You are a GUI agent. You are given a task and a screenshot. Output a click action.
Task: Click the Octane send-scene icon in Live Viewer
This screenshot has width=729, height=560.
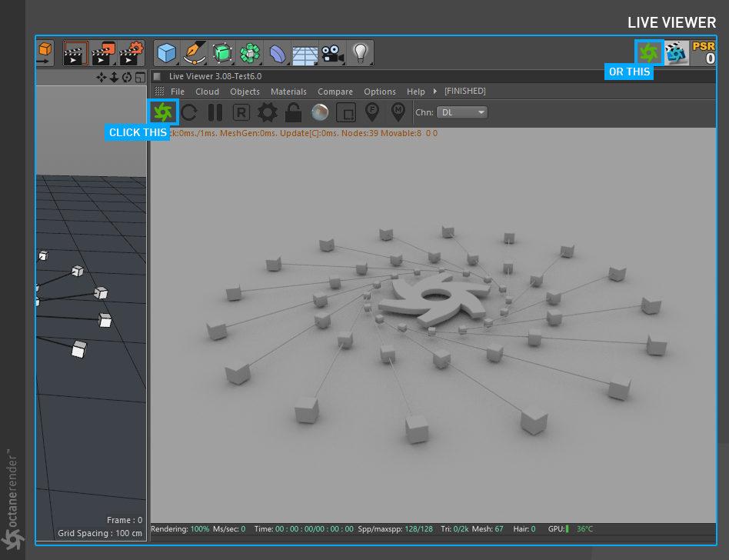(x=163, y=112)
